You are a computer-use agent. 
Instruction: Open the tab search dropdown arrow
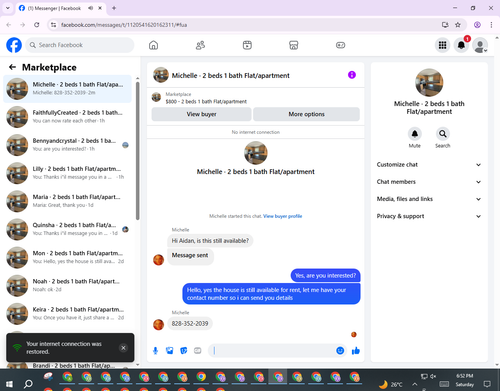(8, 8)
